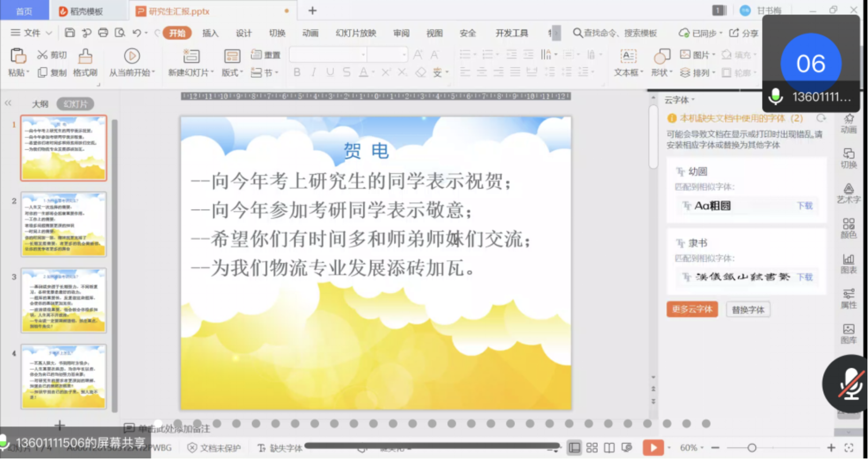Toggle normal view button in status bar
Viewport: 868px width, 459px height.
[x=574, y=448]
